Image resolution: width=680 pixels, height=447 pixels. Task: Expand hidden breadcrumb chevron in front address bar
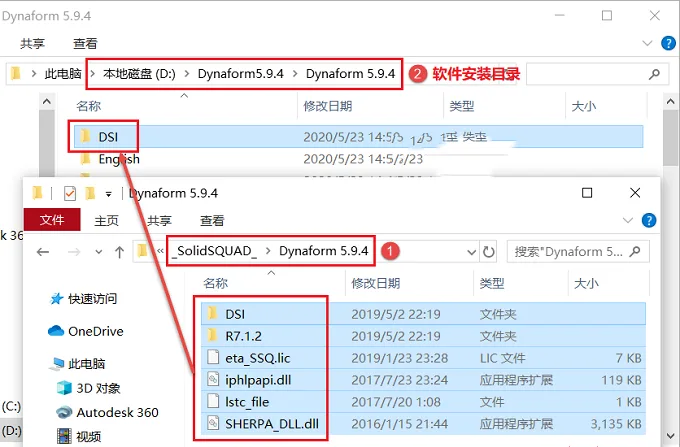pos(160,251)
